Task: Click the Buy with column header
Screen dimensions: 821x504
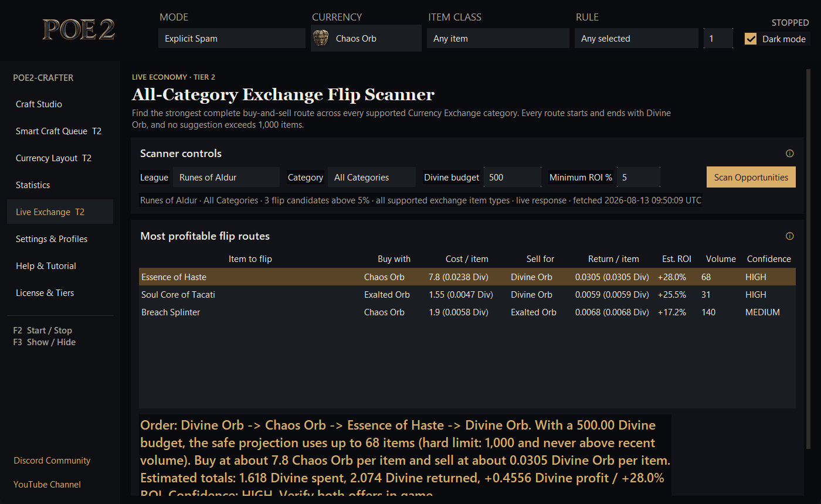Action: click(x=394, y=259)
